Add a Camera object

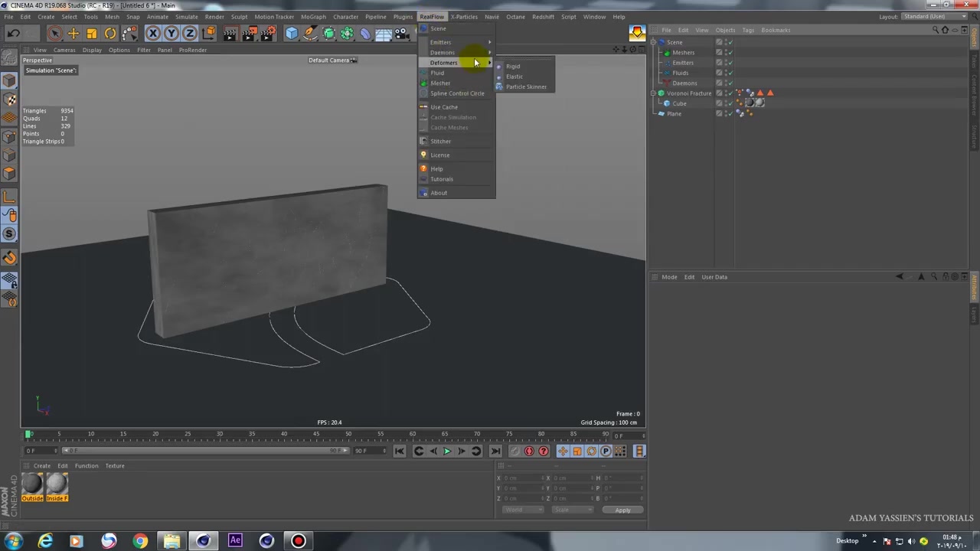(x=402, y=33)
